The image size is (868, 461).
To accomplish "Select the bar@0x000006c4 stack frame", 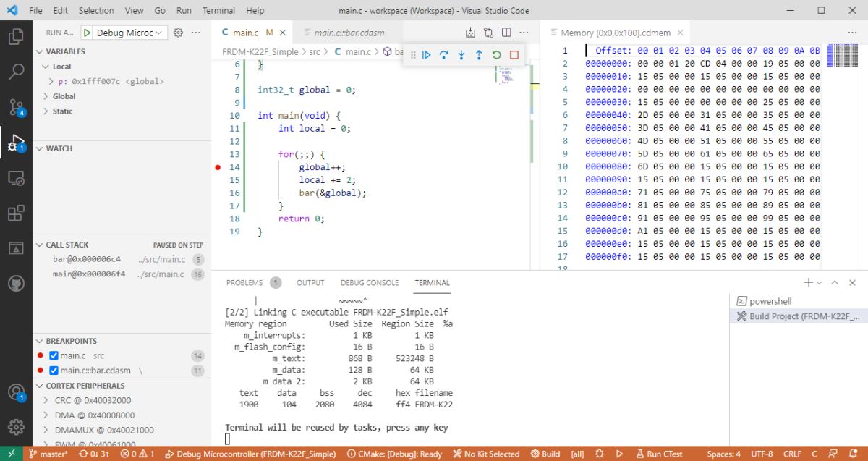I will tap(122, 259).
